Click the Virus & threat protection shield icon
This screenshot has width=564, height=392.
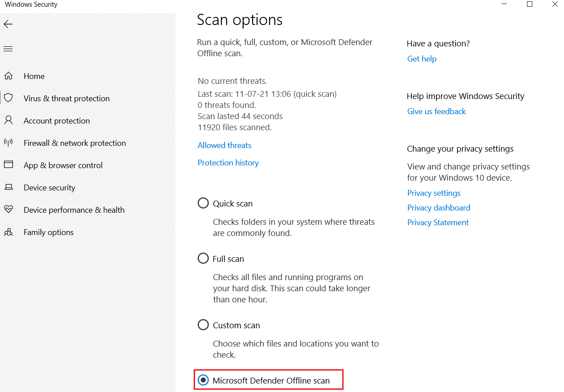(8, 98)
